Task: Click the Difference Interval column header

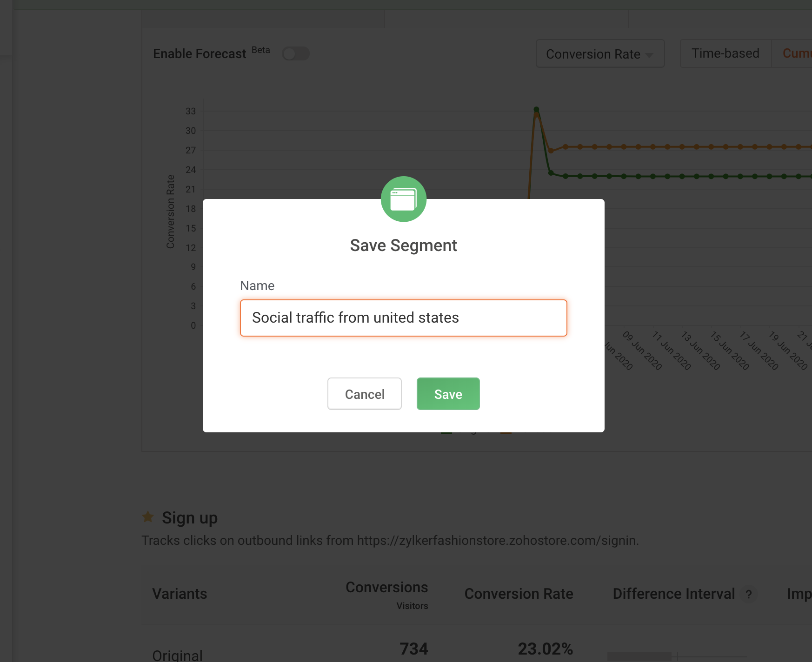Action: (x=673, y=594)
